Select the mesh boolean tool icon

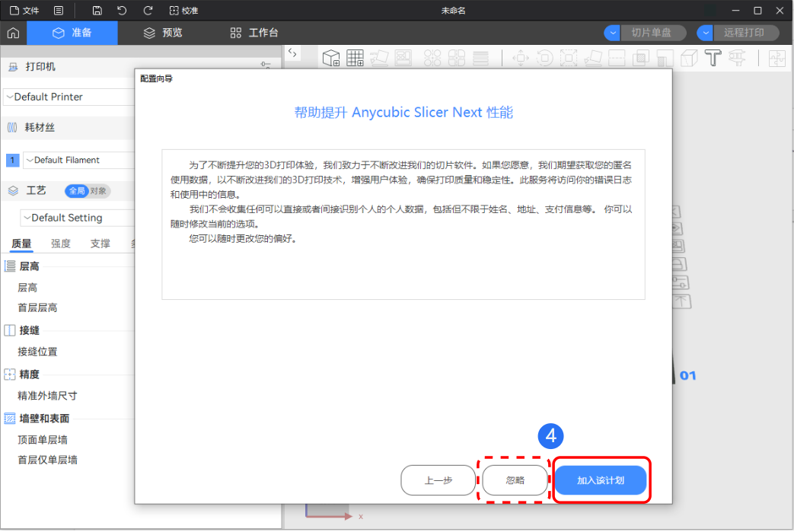(640, 58)
